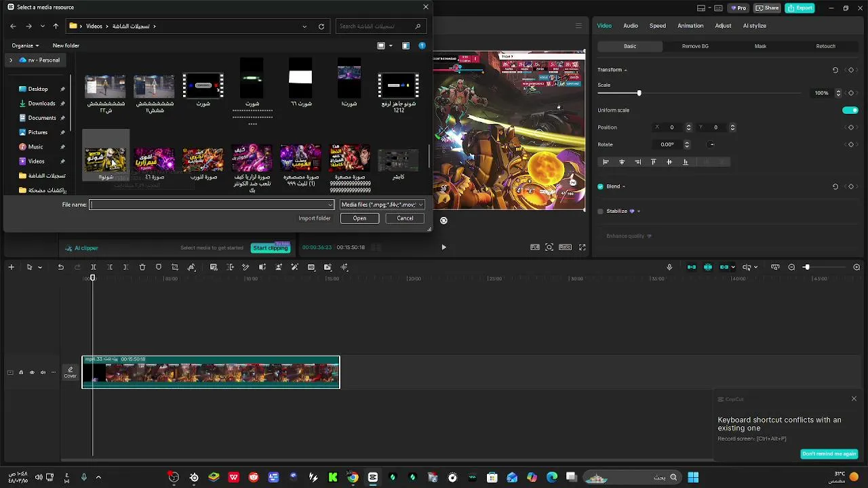Reset the Transform settings
This screenshot has height=488, width=868.
tap(835, 70)
